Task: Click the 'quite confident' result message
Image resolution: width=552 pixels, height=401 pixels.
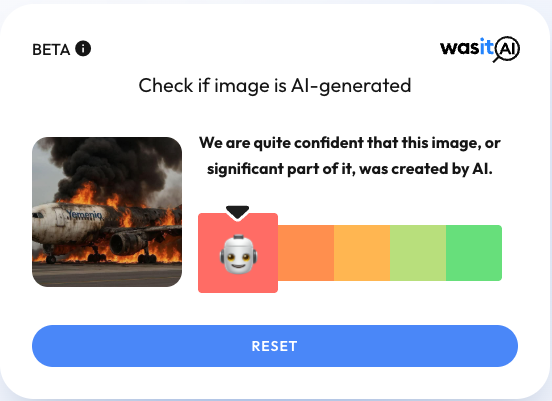Action: (350, 156)
